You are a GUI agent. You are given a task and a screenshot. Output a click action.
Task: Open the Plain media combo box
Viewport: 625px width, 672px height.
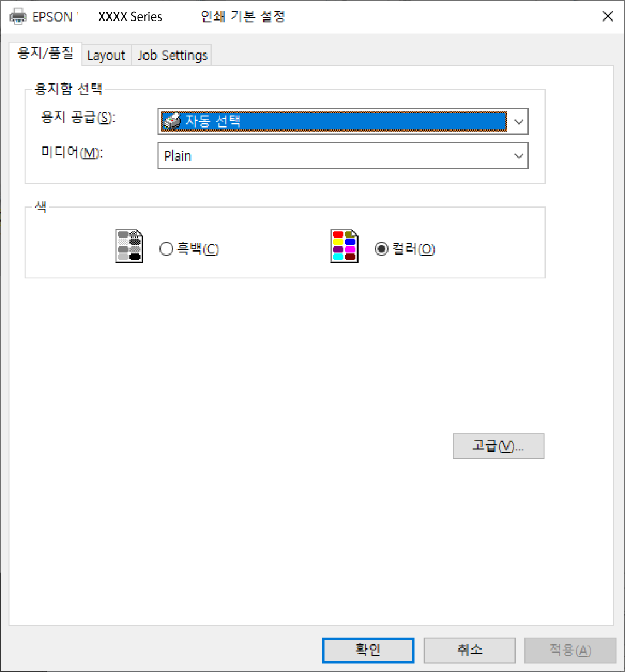pos(343,156)
